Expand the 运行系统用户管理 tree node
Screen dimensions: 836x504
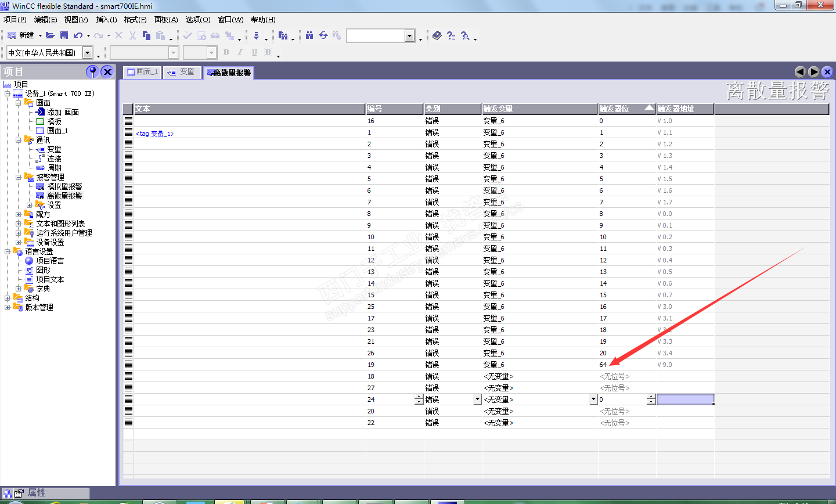19,233
